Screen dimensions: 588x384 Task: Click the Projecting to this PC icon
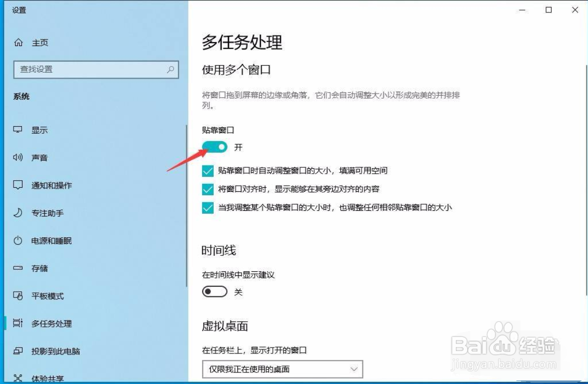pyautogui.click(x=18, y=351)
